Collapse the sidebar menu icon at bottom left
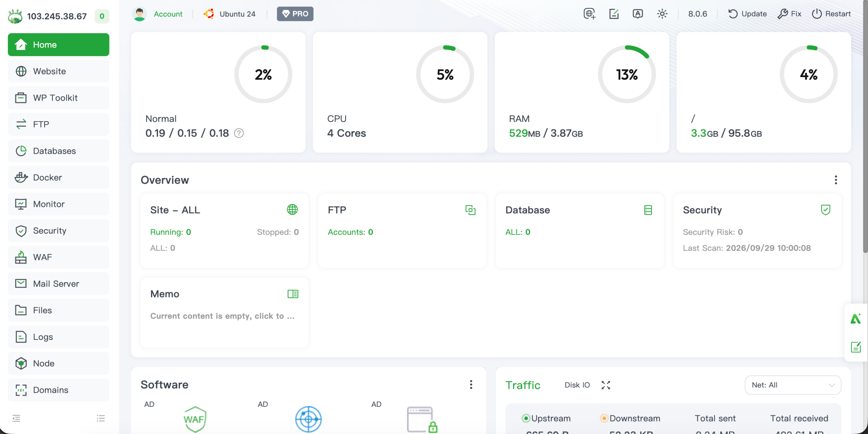The image size is (868, 434). tap(16, 418)
